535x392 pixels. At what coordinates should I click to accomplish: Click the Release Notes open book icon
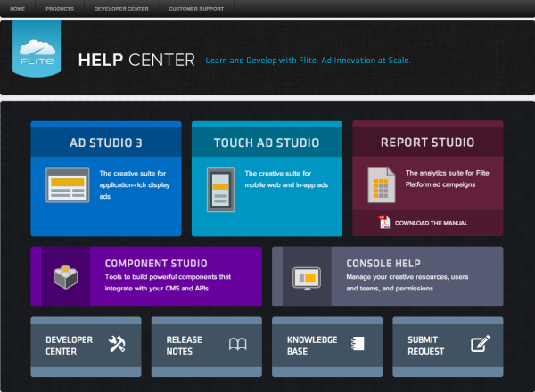pos(238,345)
